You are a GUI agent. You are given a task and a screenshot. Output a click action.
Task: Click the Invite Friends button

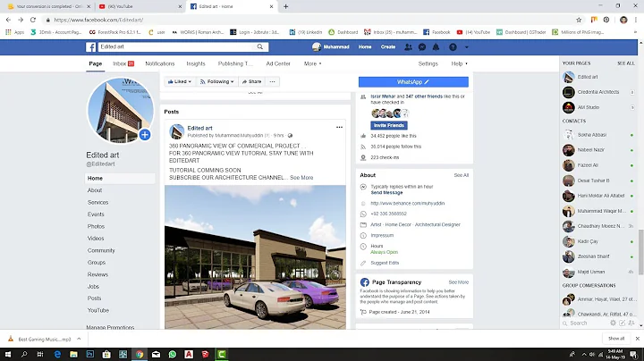coord(389,125)
